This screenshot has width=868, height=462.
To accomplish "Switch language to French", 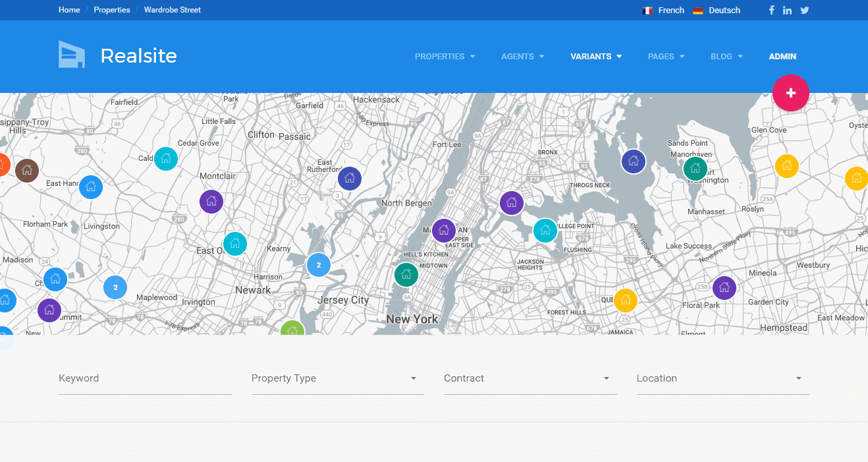I will tap(664, 10).
